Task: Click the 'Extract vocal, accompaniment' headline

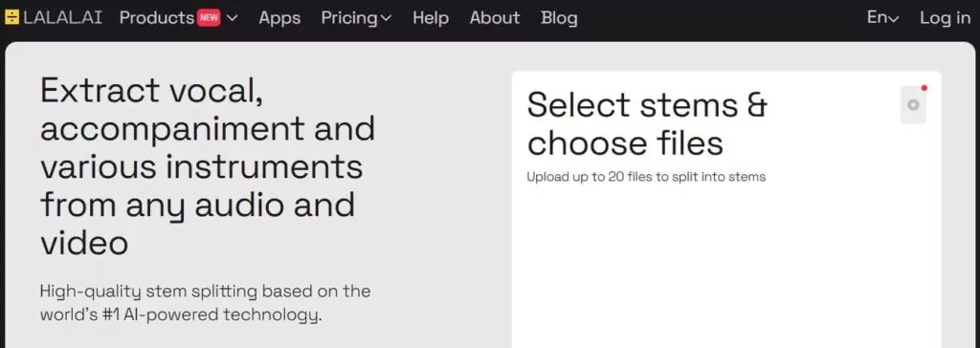Action: tap(208, 166)
